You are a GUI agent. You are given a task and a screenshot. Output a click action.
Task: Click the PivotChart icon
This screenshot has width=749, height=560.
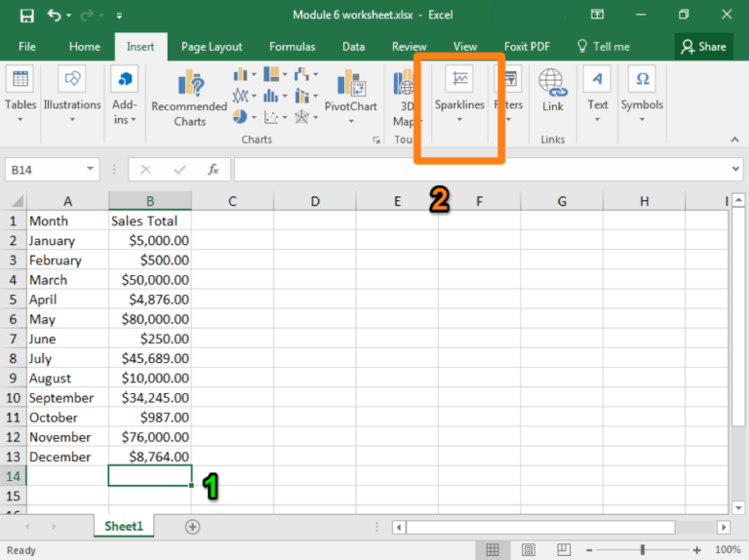point(350,88)
